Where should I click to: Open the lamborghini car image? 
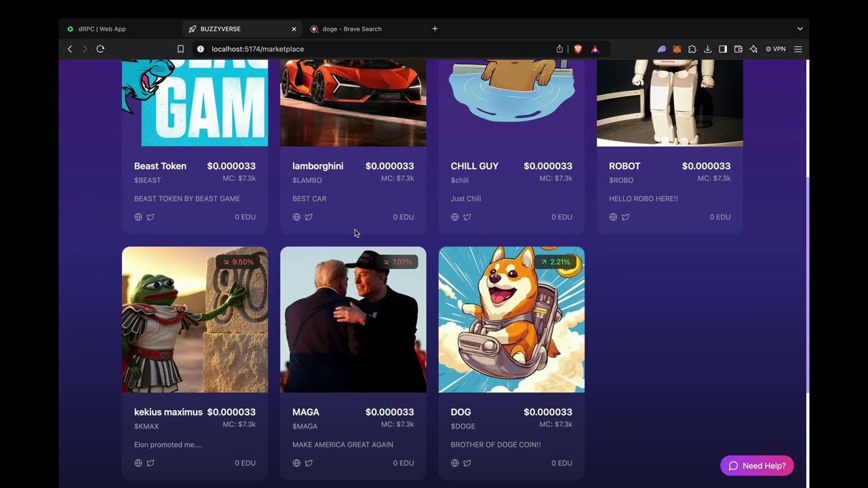tap(353, 102)
